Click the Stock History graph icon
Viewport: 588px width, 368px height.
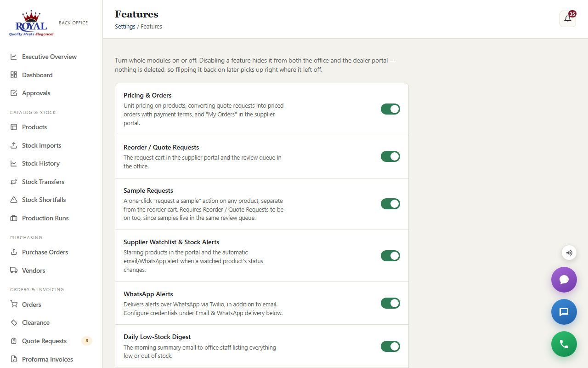pos(14,163)
